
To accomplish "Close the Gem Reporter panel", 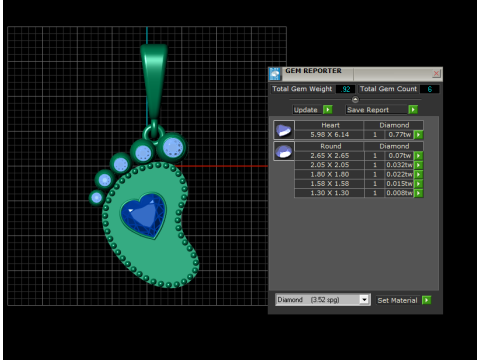I will point(436,73).
